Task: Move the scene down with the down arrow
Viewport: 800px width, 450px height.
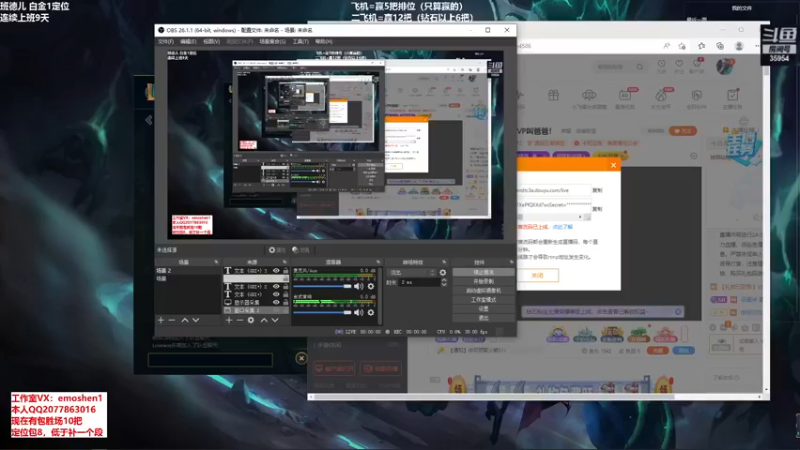Action: [x=196, y=320]
